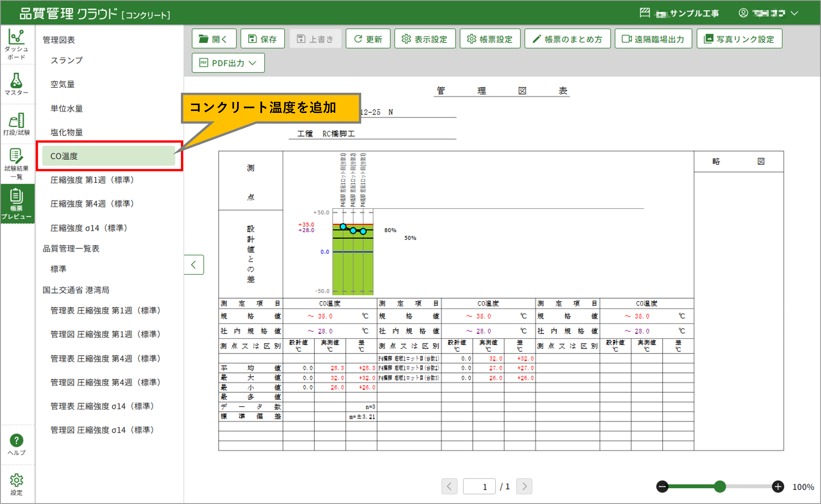Image resolution: width=821 pixels, height=504 pixels.
Task: Click the zoom-out minus icon
Action: pos(662,486)
